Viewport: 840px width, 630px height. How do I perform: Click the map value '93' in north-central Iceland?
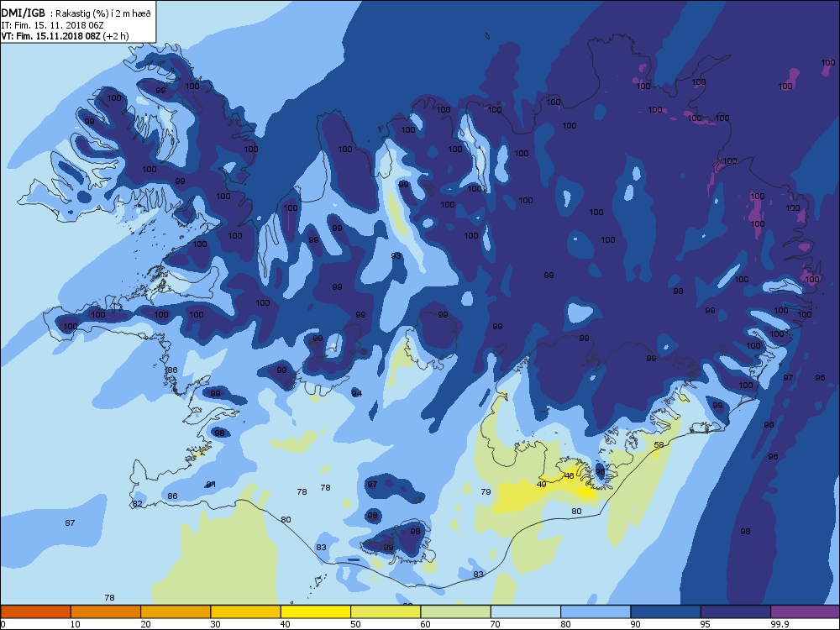[396, 256]
